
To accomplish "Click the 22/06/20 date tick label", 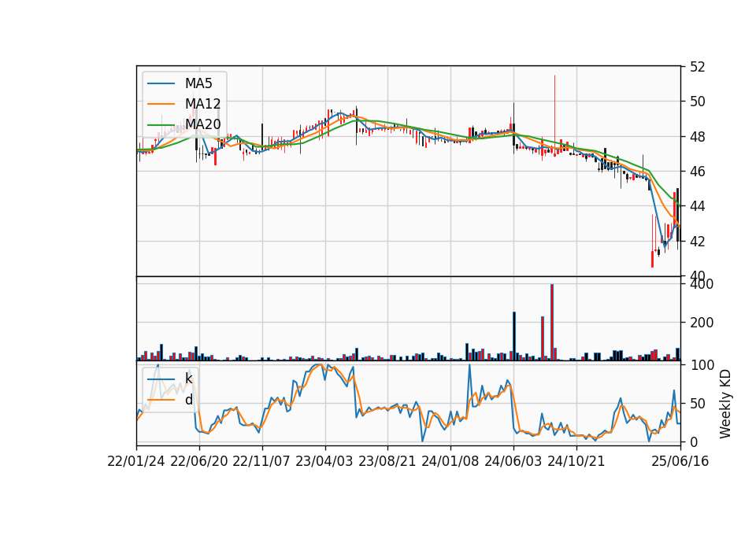I will pyautogui.click(x=199, y=461).
